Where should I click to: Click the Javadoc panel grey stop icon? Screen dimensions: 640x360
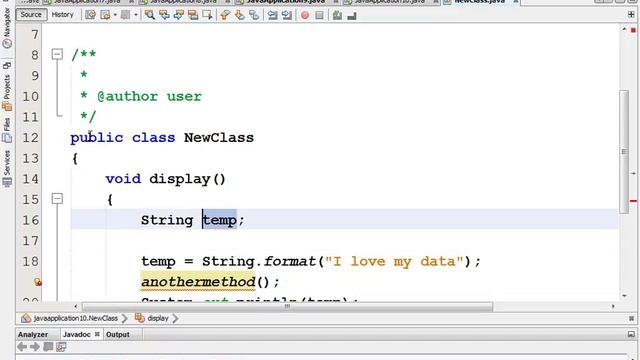point(48,347)
